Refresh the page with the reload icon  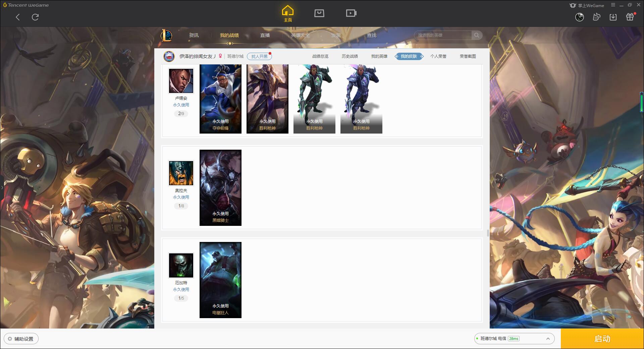coord(35,17)
